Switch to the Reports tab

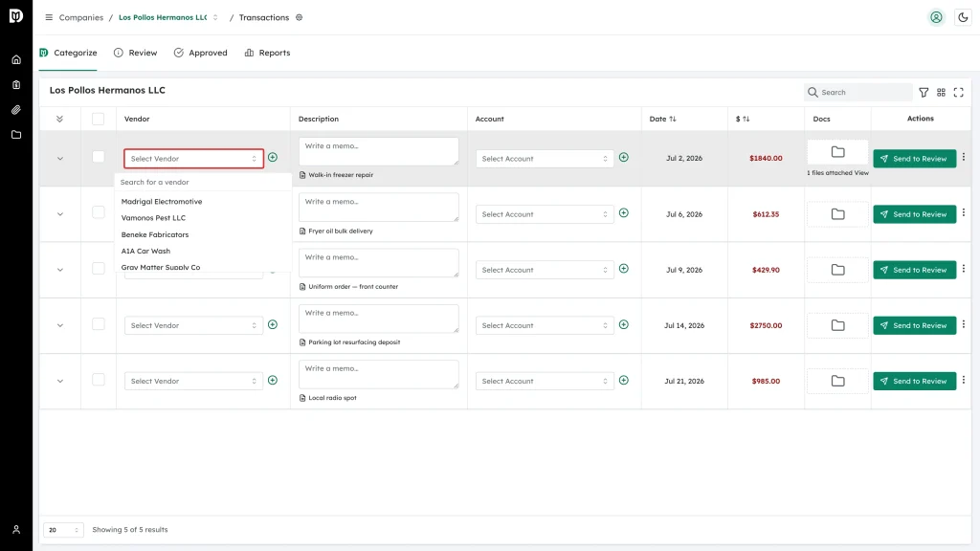click(268, 53)
